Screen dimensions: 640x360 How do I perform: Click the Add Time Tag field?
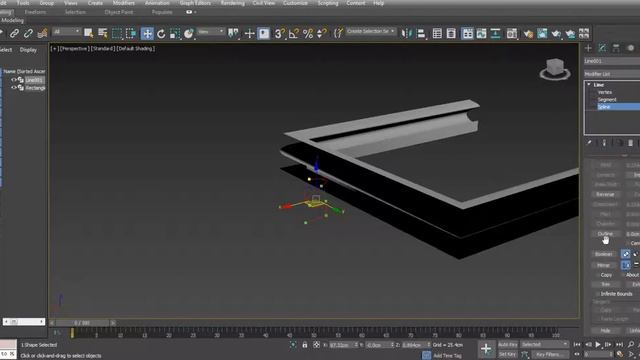click(x=447, y=356)
